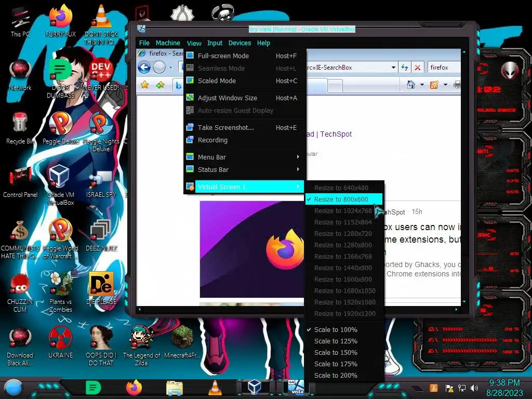Select Scale to 150% option
Image resolution: width=532 pixels, height=399 pixels.
[x=344, y=353]
